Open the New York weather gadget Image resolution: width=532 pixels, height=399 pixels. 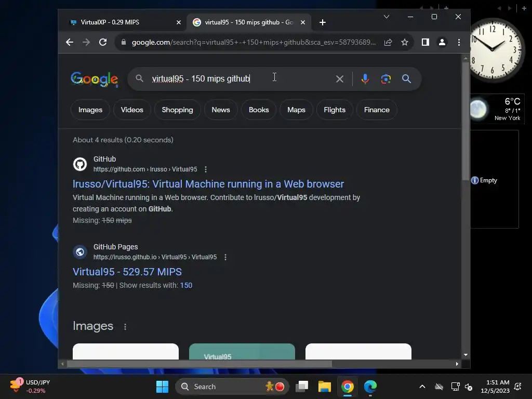coord(497,109)
